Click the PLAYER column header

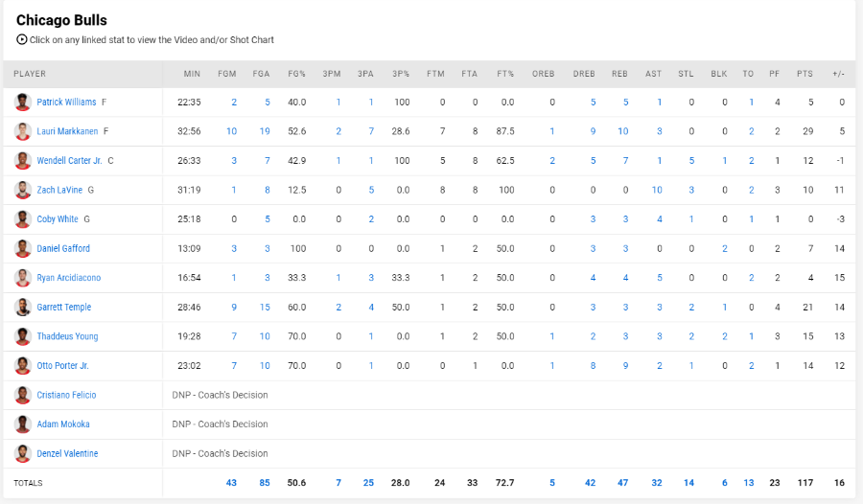(x=30, y=74)
